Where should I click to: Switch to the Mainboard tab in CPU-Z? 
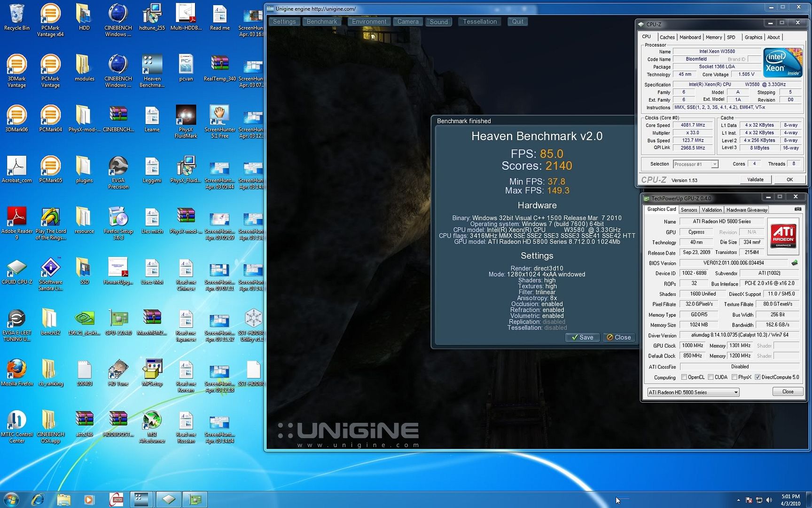[x=690, y=37]
